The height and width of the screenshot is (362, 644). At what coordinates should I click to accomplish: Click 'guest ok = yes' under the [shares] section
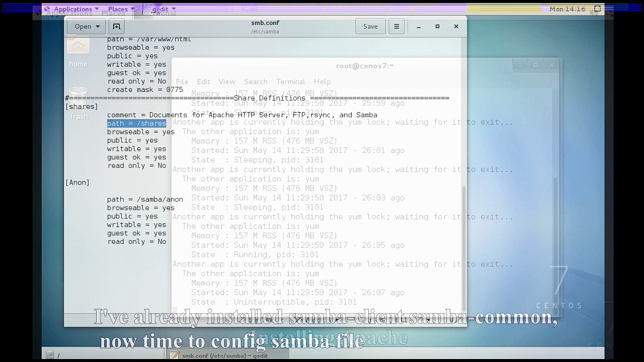tap(136, 157)
